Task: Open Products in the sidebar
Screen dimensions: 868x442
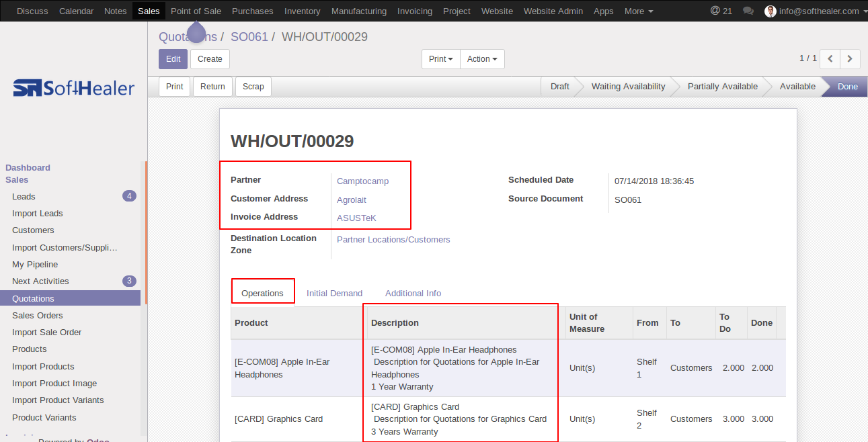Action: (x=71, y=349)
